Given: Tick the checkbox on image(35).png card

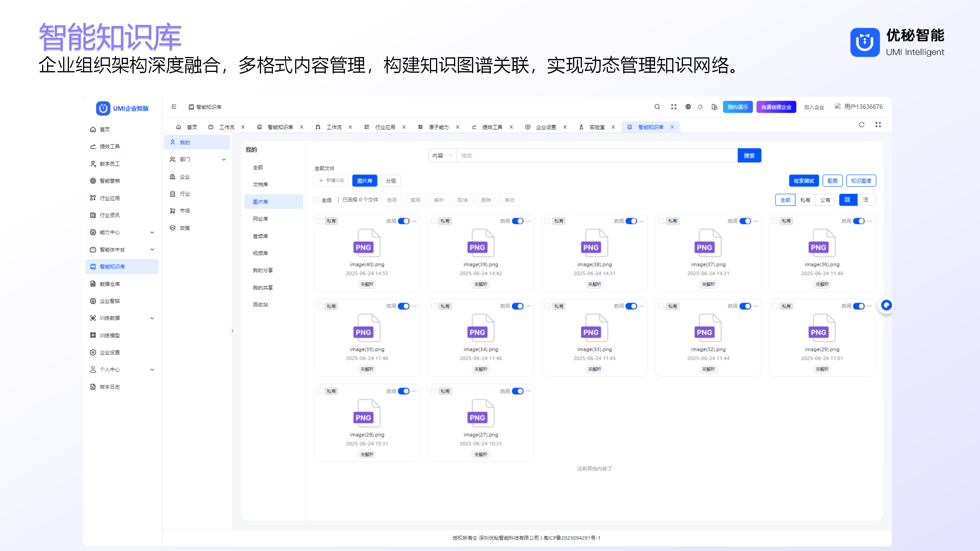Looking at the screenshot, I should (x=320, y=306).
